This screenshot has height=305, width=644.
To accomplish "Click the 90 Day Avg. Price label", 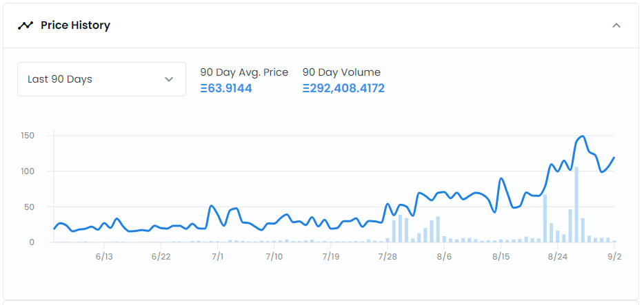I will point(244,72).
